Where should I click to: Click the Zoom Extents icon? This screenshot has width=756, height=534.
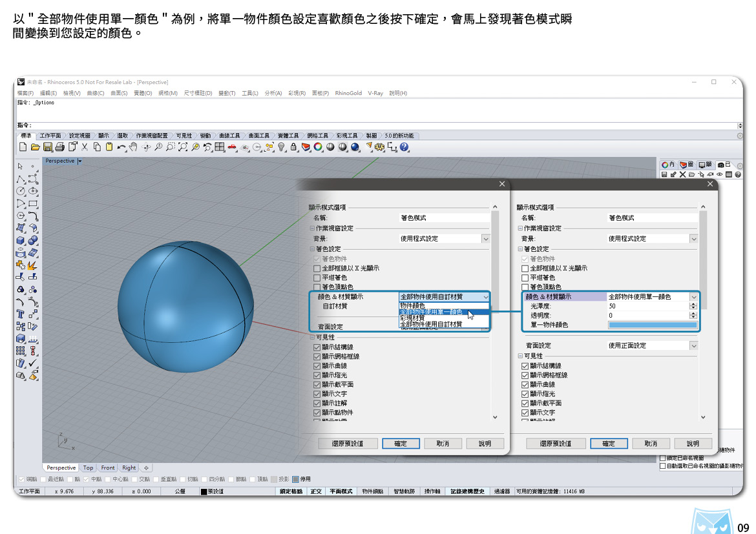pyautogui.click(x=183, y=147)
